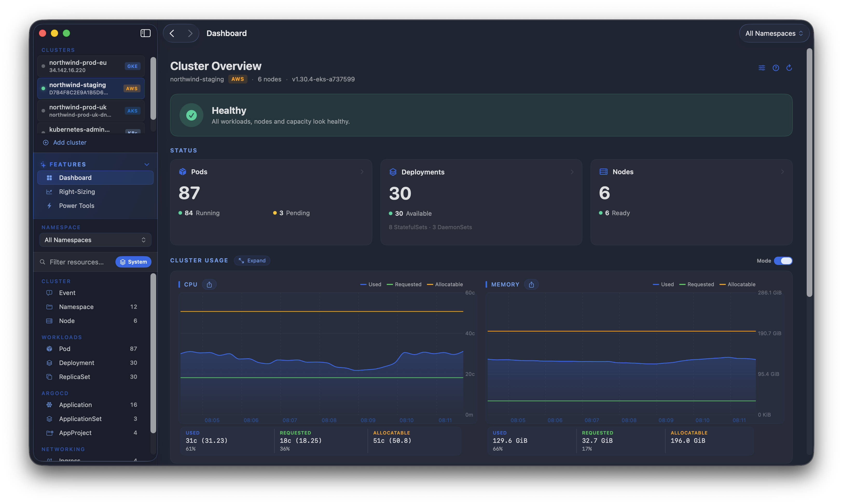
Task: Click the ArgoCD Application icon
Action: [49, 405]
